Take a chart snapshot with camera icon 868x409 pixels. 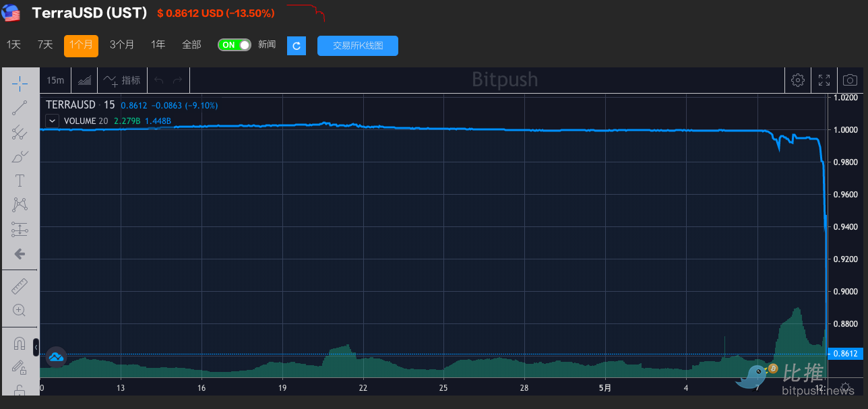point(850,80)
